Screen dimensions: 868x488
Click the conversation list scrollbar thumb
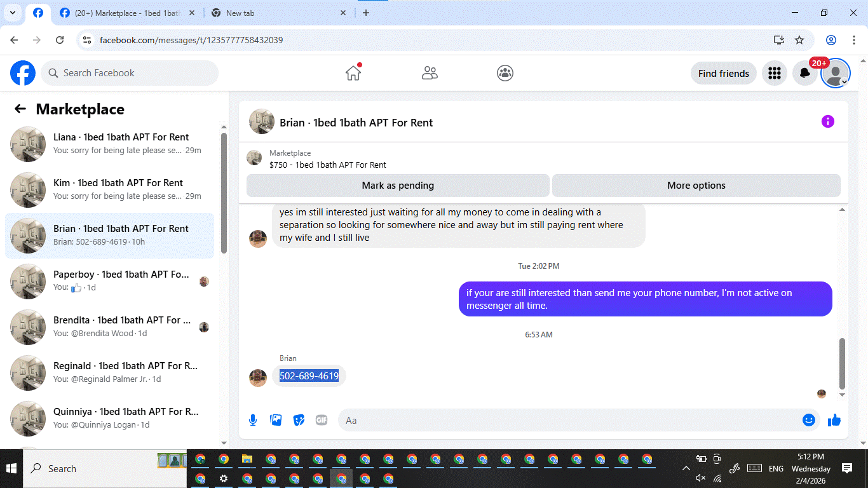224,194
